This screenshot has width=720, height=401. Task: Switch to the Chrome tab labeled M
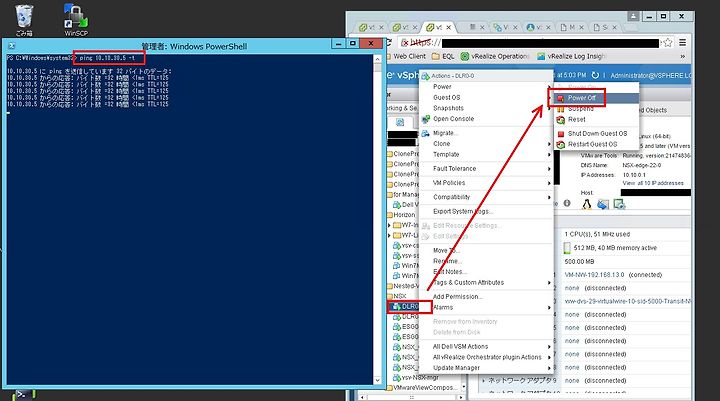tap(572, 27)
